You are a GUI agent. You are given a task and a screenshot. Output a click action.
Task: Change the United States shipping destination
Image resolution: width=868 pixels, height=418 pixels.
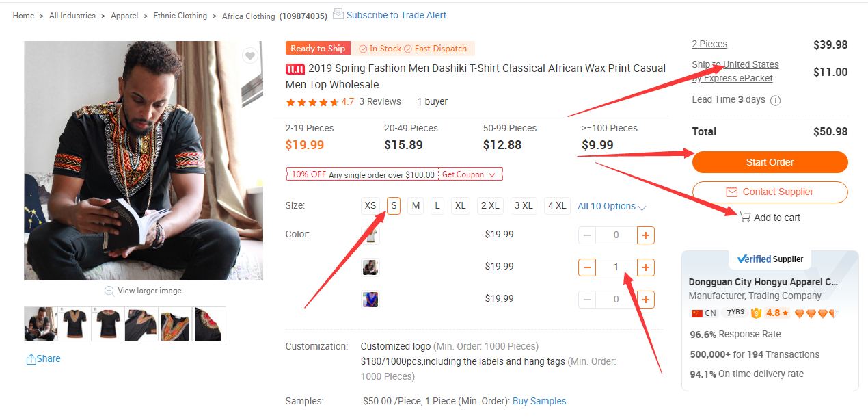pyautogui.click(x=750, y=64)
